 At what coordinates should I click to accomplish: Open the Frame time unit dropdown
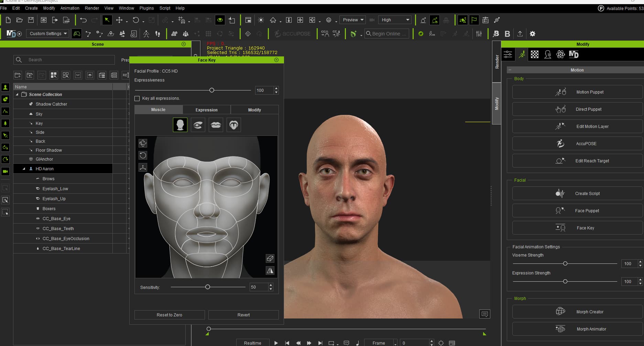[x=381, y=343]
